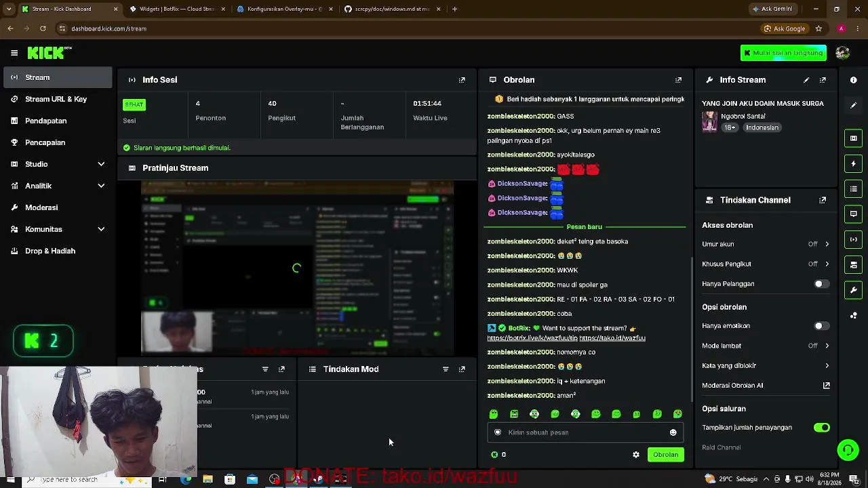
Task: Open Kata yang diblokir arrow
Action: [x=827, y=366]
